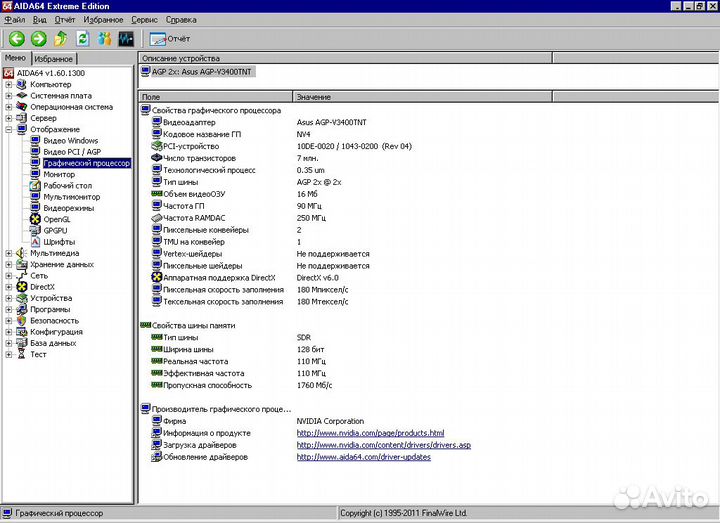
Task: Select Видео Windows in the tree
Action: (x=71, y=141)
